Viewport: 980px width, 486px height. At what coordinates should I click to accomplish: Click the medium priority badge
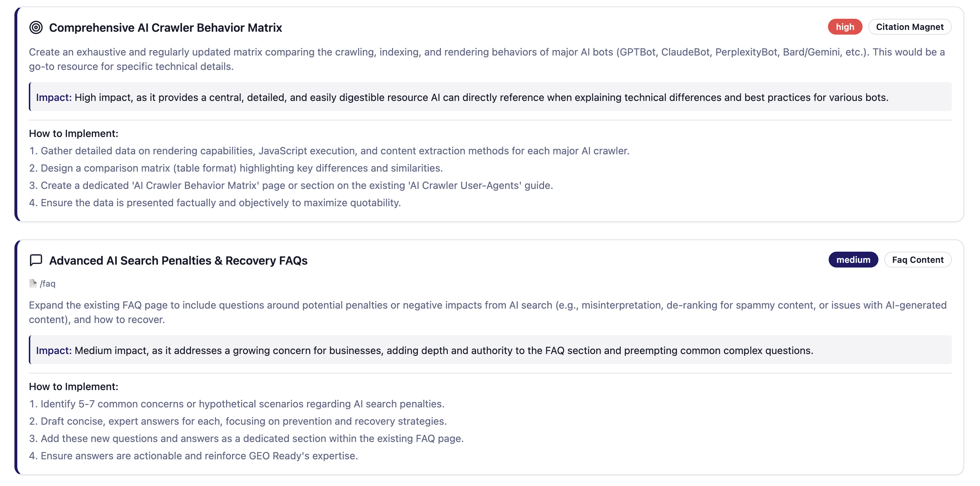click(x=853, y=259)
